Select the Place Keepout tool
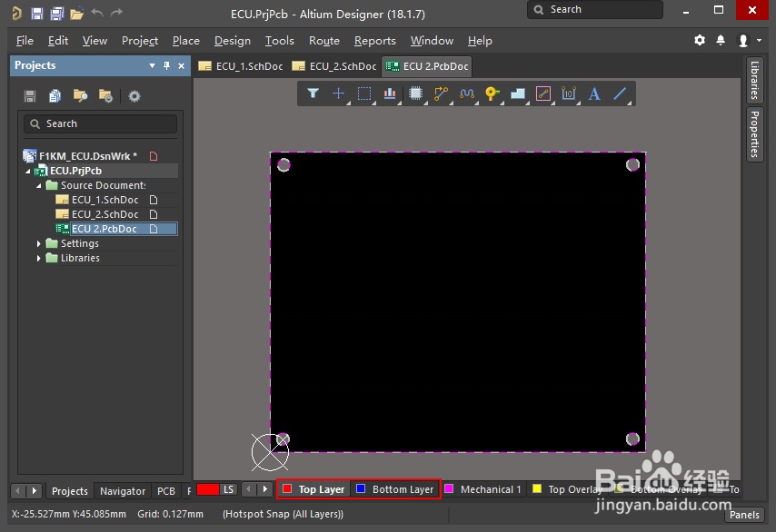Screen dimensions: 776x532 coord(543,94)
